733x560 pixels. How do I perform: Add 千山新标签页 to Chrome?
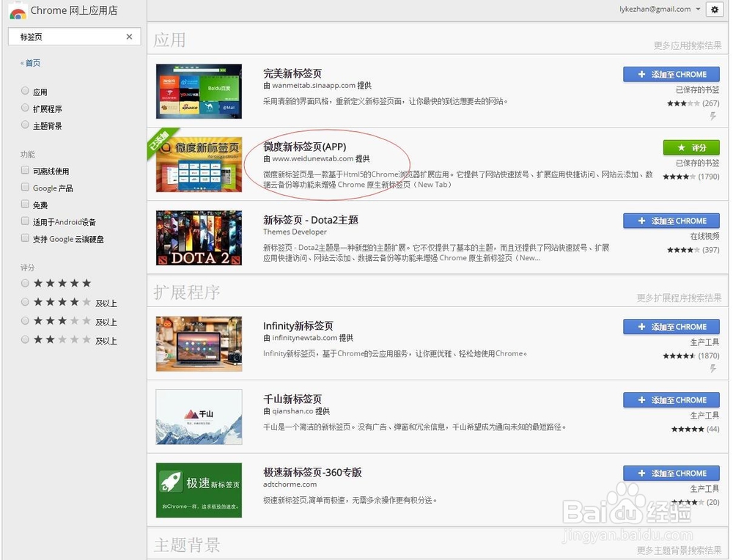pos(671,400)
